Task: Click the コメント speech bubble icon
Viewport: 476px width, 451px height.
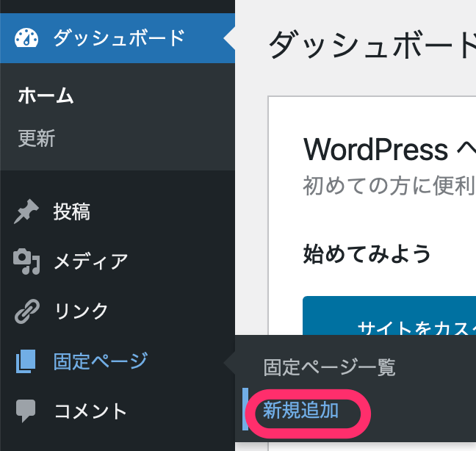Action: click(26, 411)
